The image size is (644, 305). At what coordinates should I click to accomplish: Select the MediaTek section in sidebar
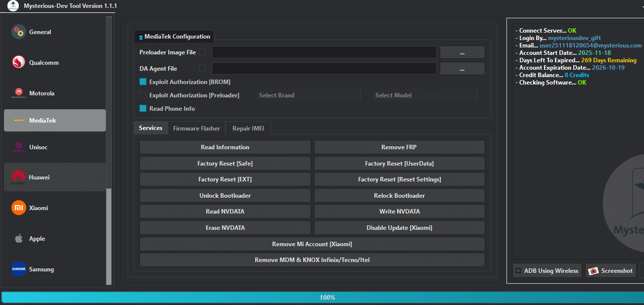point(54,120)
